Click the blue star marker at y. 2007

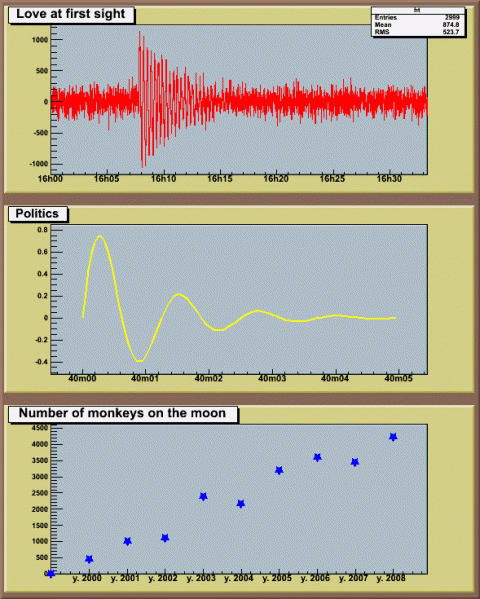(355, 462)
